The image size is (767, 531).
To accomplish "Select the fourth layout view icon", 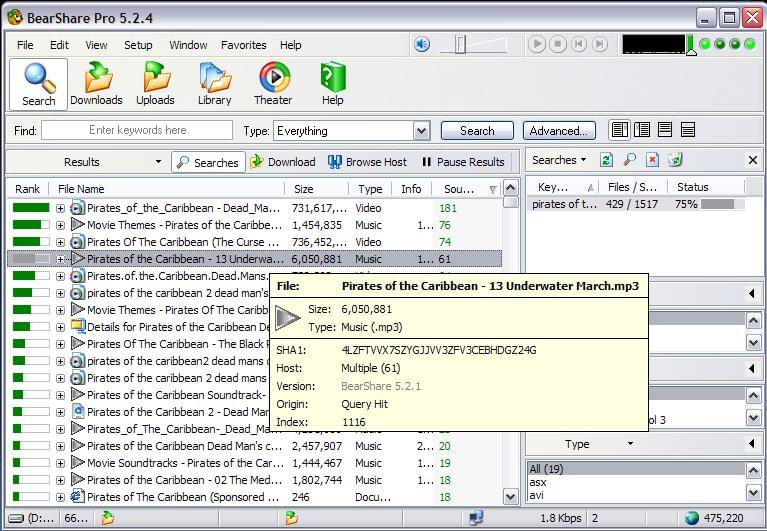I will tap(688, 130).
